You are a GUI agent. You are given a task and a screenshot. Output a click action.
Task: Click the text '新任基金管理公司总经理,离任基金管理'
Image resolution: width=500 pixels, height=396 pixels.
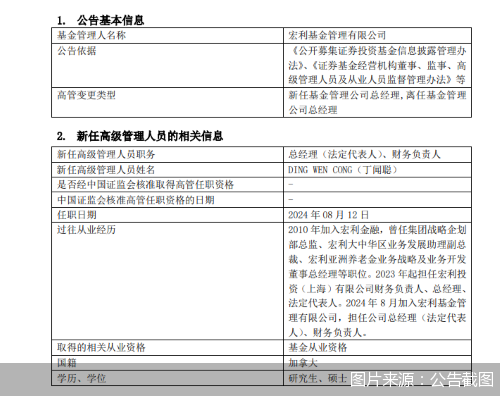(x=377, y=95)
